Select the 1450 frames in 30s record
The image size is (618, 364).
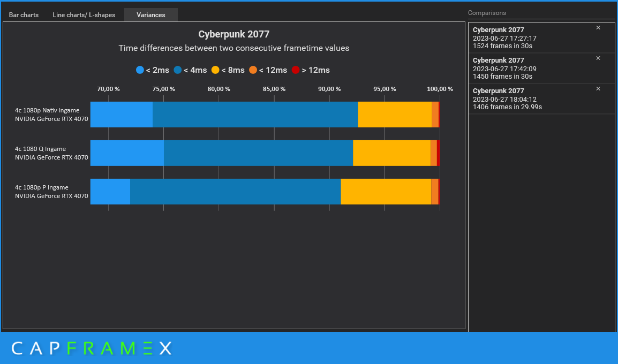point(541,68)
